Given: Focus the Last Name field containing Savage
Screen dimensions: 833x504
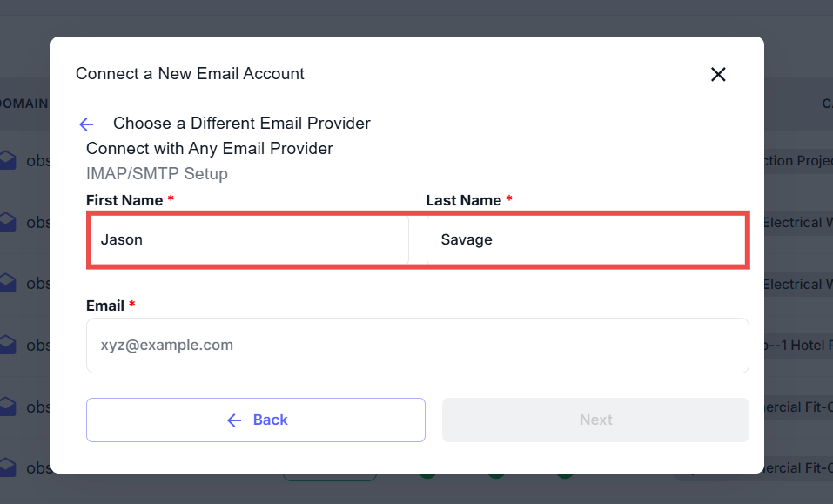Looking at the screenshot, I should (x=586, y=239).
